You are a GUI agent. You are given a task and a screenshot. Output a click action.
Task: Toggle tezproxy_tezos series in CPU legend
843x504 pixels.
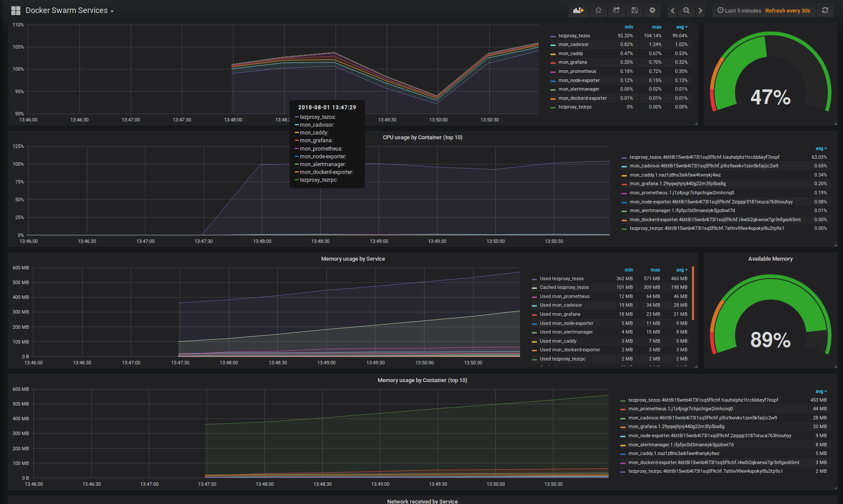point(574,36)
